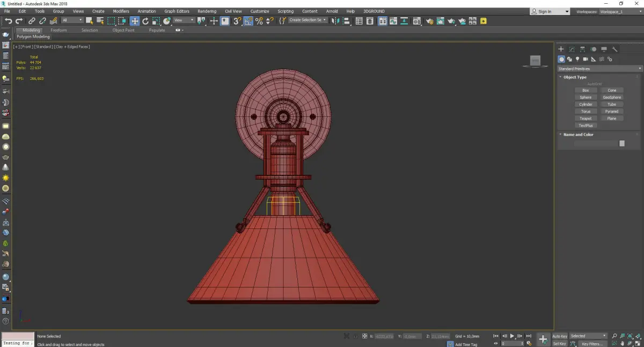The image size is (644, 347).
Task: Create a Teapot primitive button
Action: click(x=586, y=119)
